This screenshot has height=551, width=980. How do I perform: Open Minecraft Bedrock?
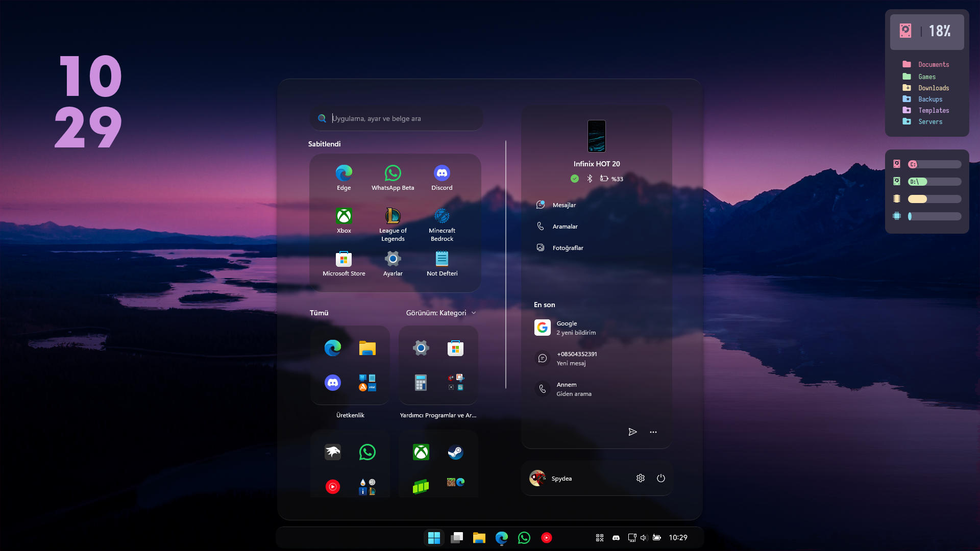pos(442,224)
